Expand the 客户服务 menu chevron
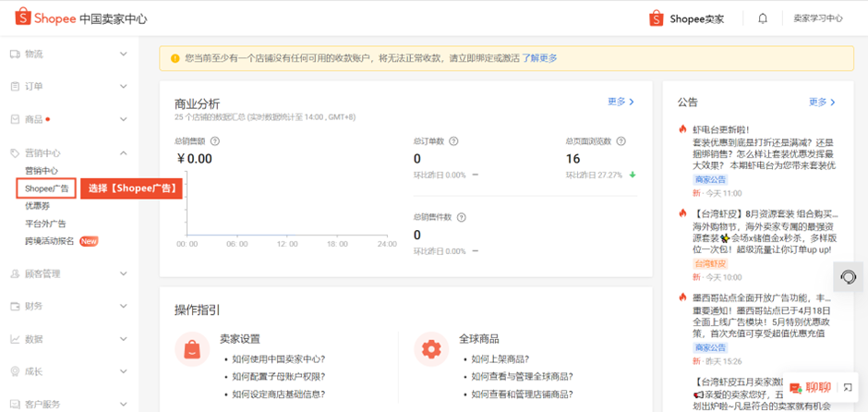This screenshot has height=412, width=868. click(124, 404)
